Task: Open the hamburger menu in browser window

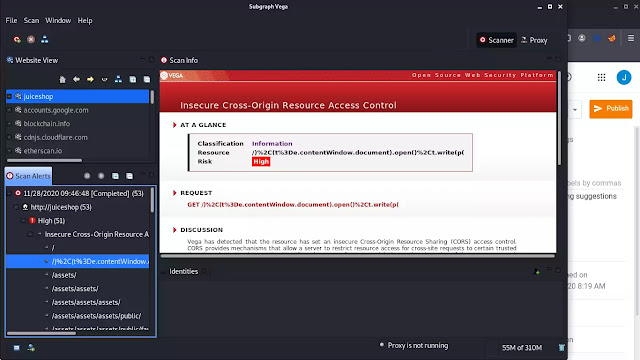Action: tap(631, 38)
